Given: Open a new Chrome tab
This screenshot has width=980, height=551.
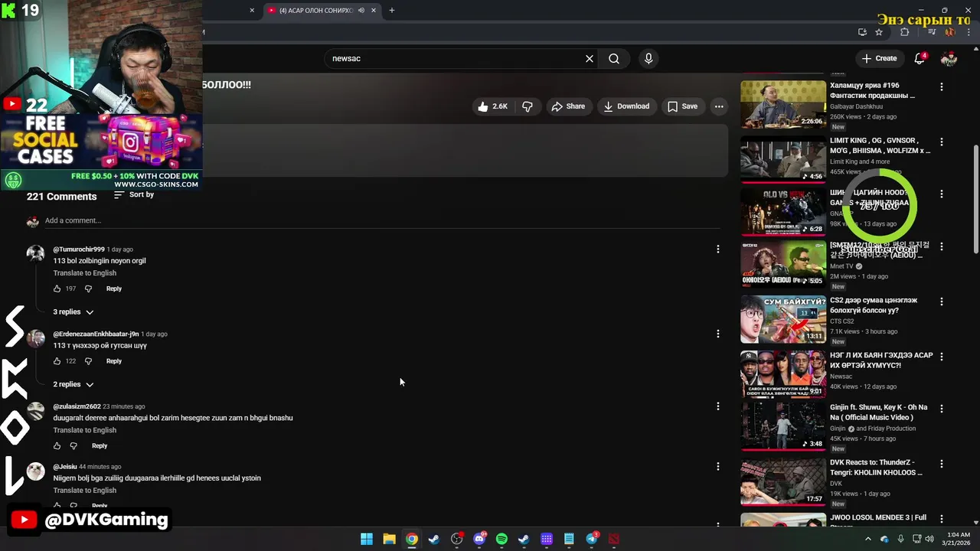Looking at the screenshot, I should coord(391,10).
